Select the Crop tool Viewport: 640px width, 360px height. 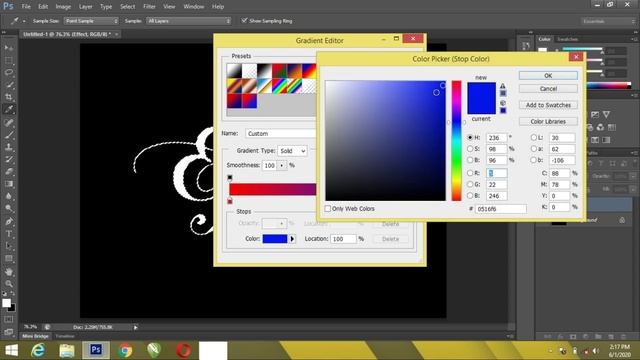(9, 97)
